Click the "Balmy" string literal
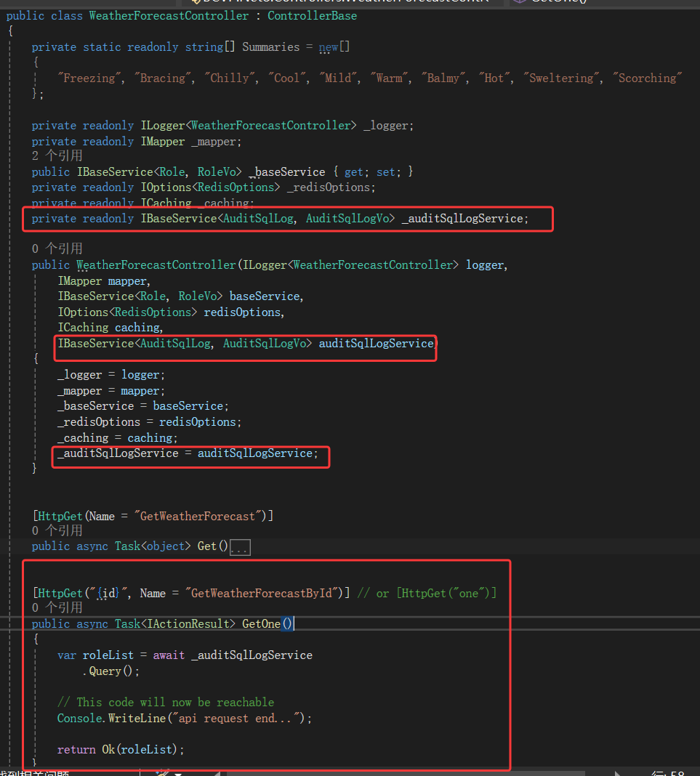This screenshot has width=700, height=776. 443,78
